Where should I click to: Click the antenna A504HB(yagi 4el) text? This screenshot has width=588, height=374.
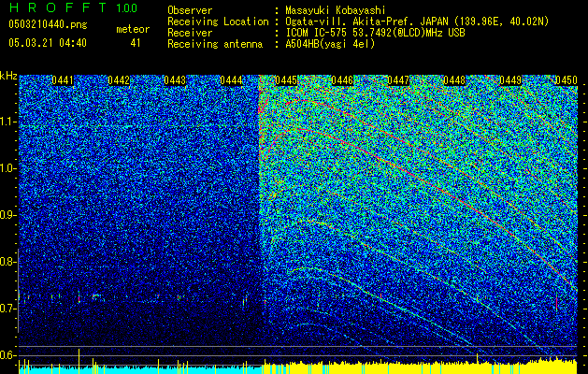click(330, 44)
